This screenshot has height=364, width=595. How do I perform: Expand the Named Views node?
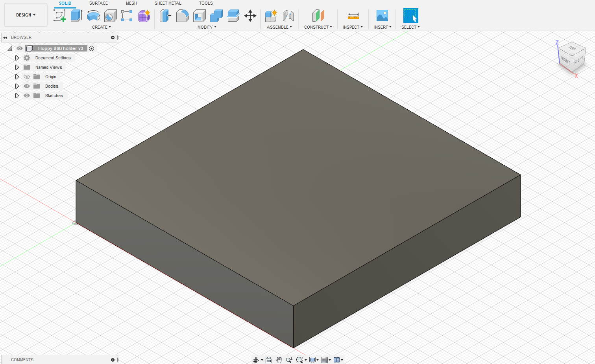17,67
